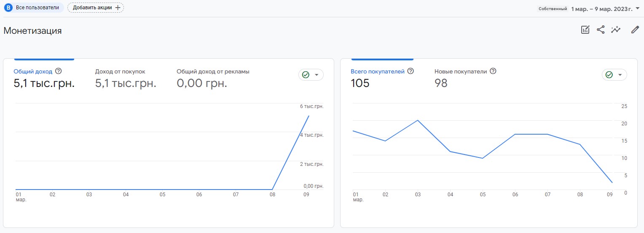Viewport: 644px width, 233px height.
Task: Click green check status in revenue card
Action: point(306,75)
